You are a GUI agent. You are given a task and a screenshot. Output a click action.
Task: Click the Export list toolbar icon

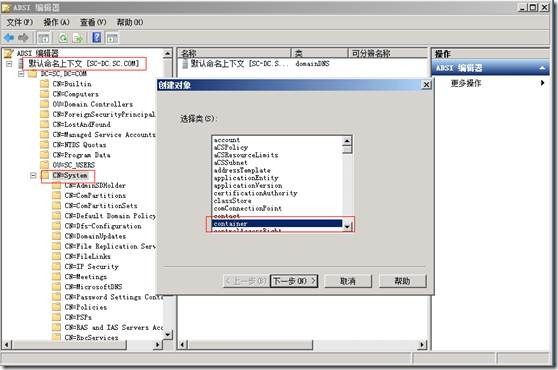pos(78,38)
